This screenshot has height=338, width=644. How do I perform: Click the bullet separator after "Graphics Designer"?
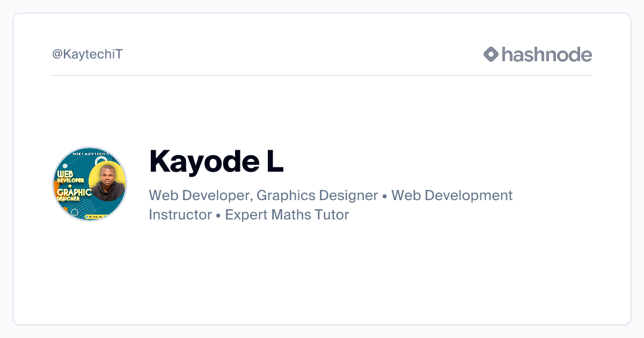(385, 196)
